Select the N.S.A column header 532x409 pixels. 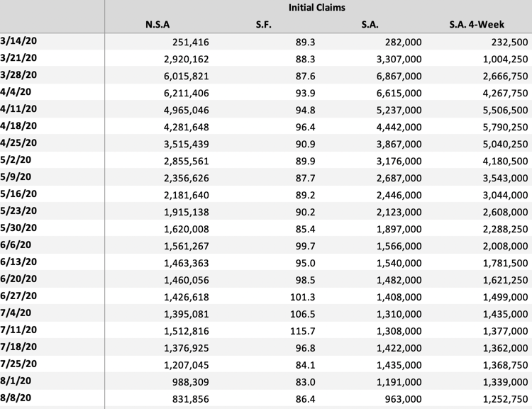pos(157,25)
